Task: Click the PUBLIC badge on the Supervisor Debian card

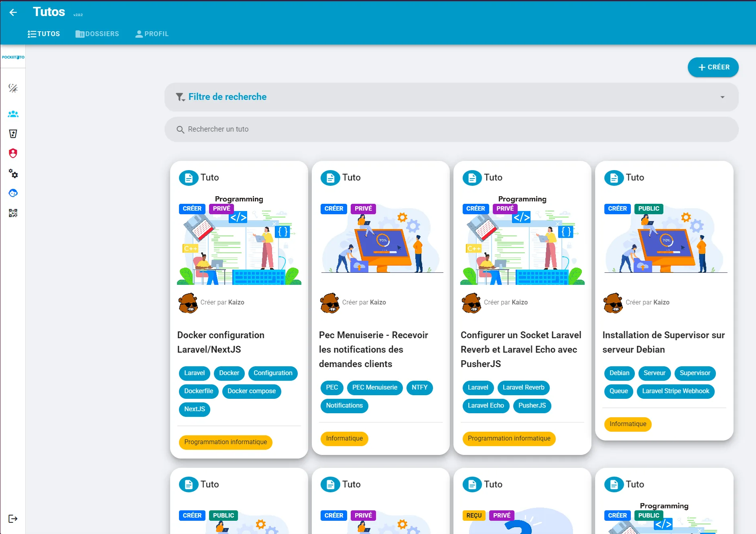Action: 649,209
